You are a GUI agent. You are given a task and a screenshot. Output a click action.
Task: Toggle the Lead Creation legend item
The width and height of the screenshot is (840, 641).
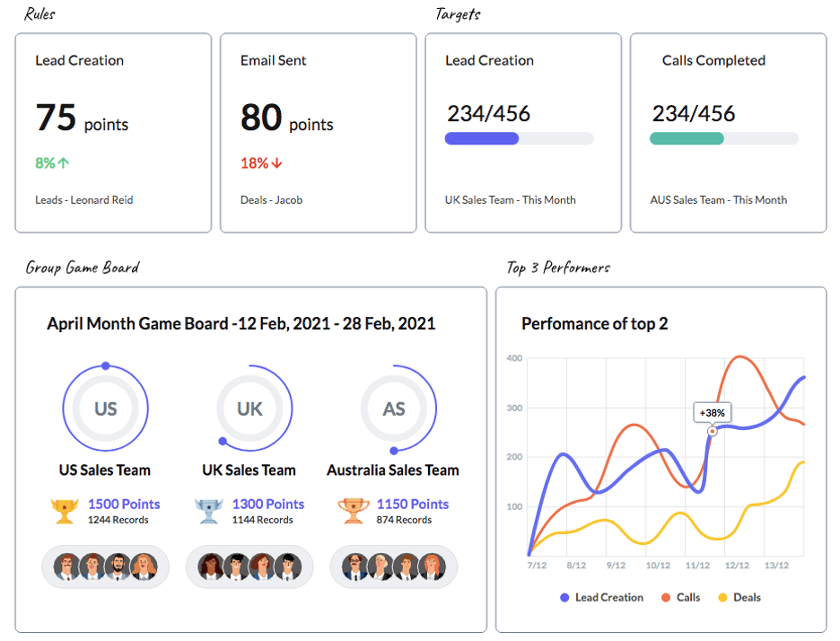tap(601, 597)
